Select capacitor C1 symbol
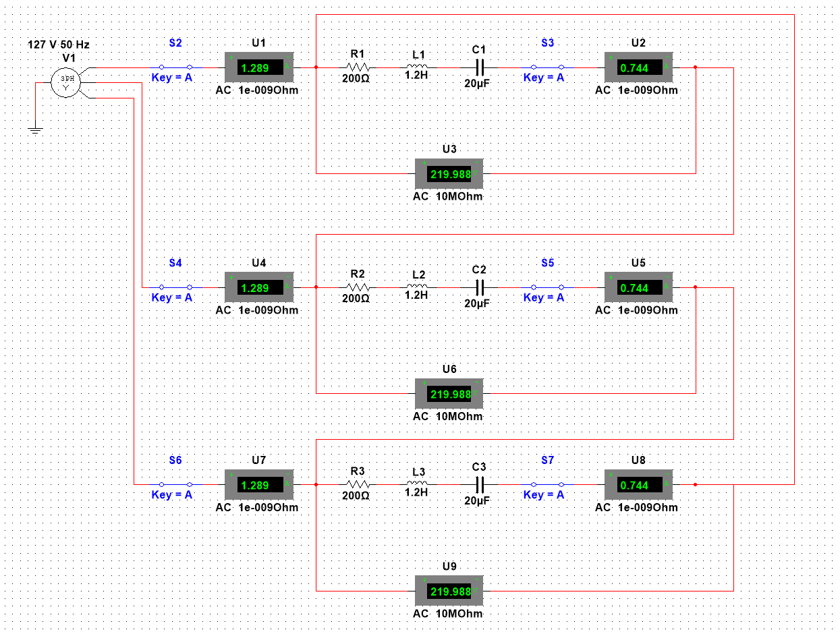This screenshot has width=840, height=636. (480, 67)
